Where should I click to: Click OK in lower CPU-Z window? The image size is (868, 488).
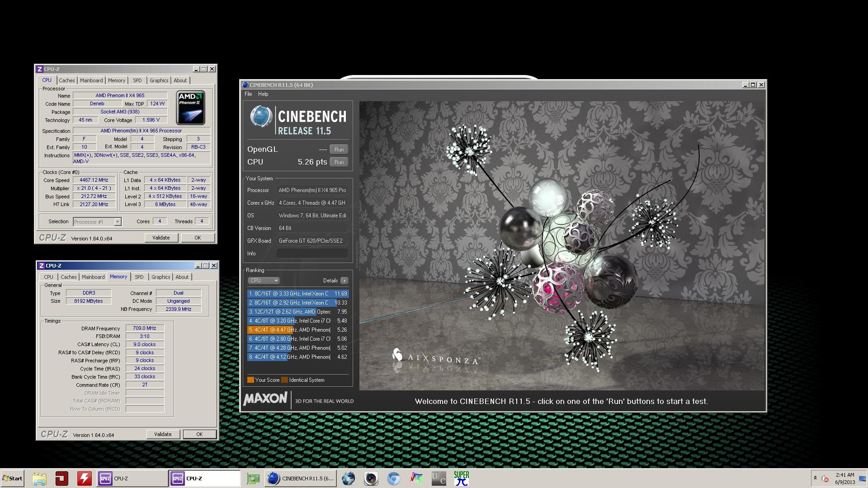click(200, 434)
